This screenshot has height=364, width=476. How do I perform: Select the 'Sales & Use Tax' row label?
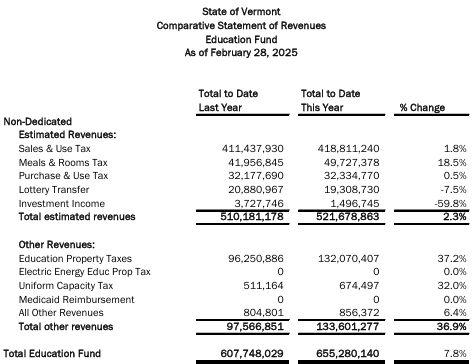click(x=54, y=149)
